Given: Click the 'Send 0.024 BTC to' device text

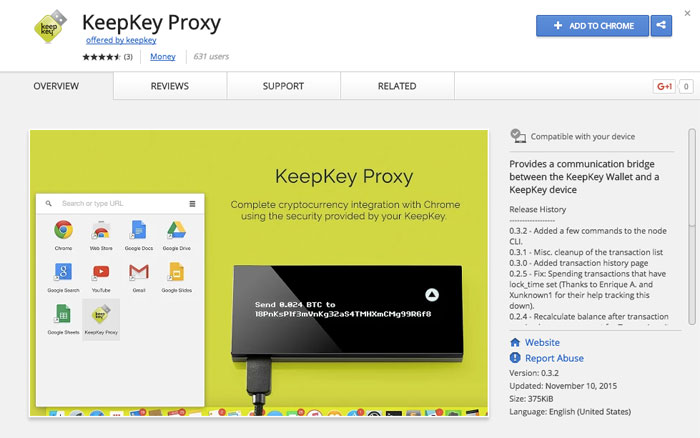Looking at the screenshot, I should tap(295, 305).
